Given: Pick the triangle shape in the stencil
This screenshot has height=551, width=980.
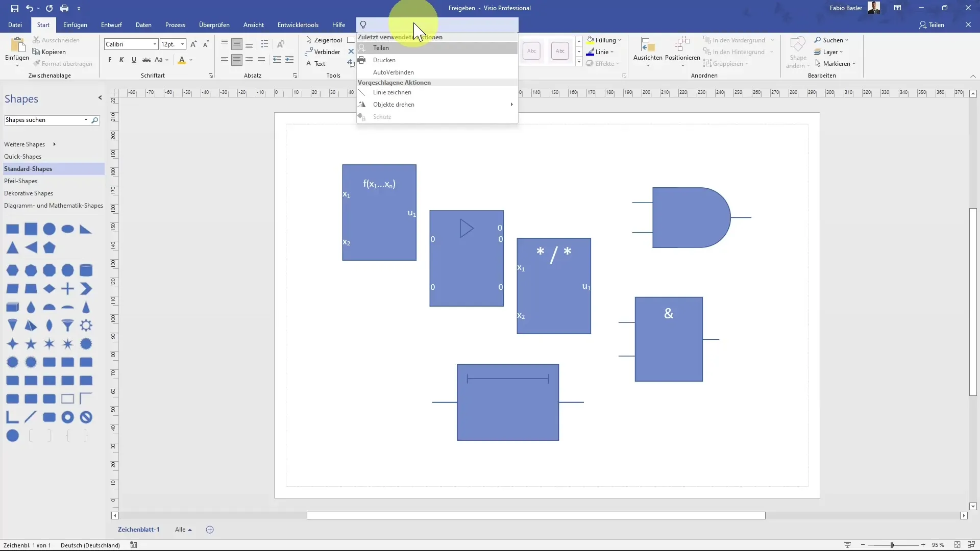Looking at the screenshot, I should [12, 248].
